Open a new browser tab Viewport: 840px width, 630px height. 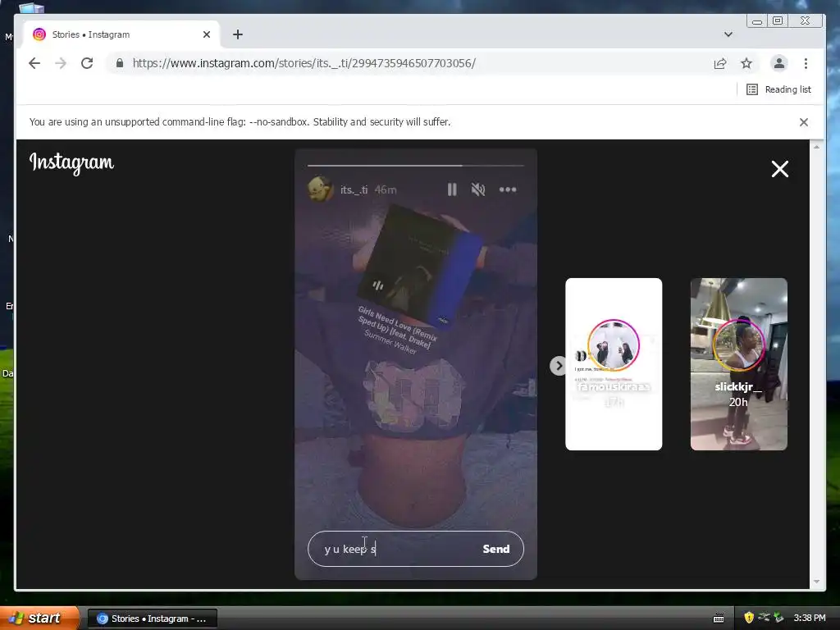point(238,34)
